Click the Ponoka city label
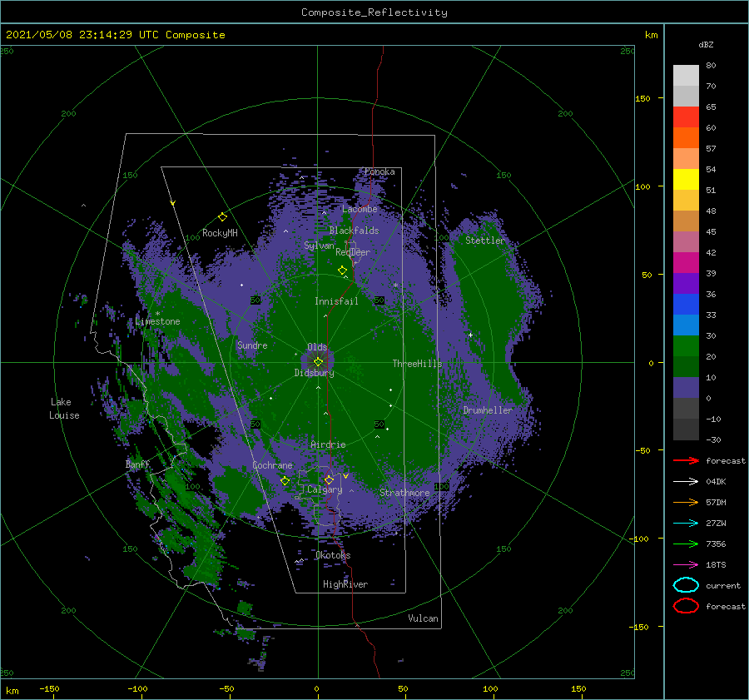Viewport: 749px width, 700px height. (x=379, y=171)
